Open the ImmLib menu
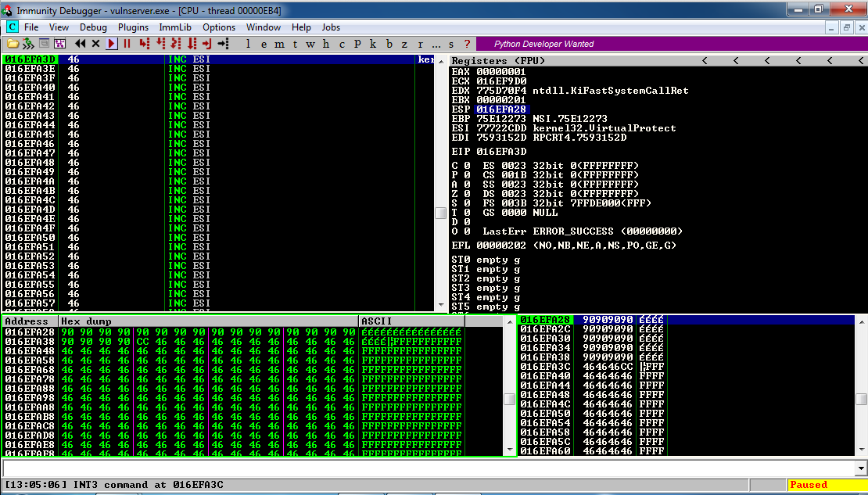This screenshot has width=868, height=495. click(x=175, y=27)
